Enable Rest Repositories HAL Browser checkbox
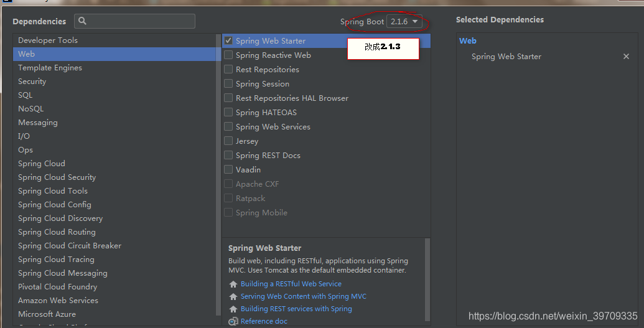This screenshot has width=644, height=328. coord(228,98)
